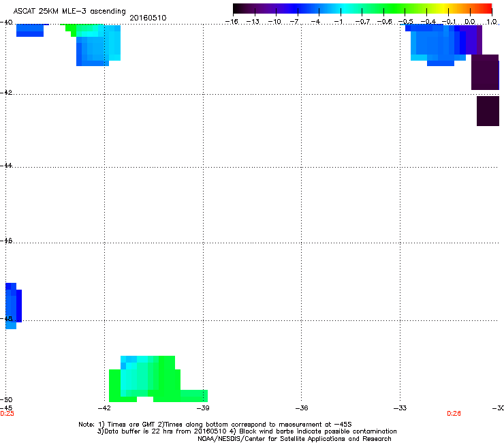
Task: Click the NOAA/NESDIS credit line
Action: (294, 439)
